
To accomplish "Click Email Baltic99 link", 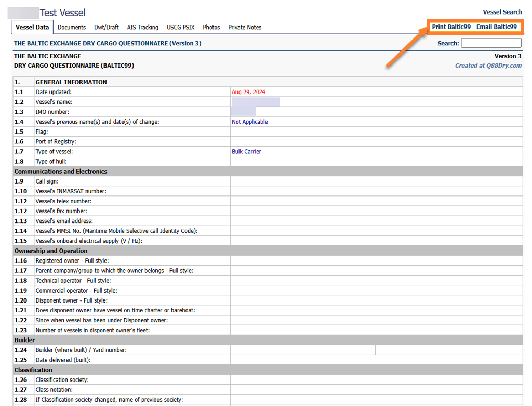I will 496,27.
